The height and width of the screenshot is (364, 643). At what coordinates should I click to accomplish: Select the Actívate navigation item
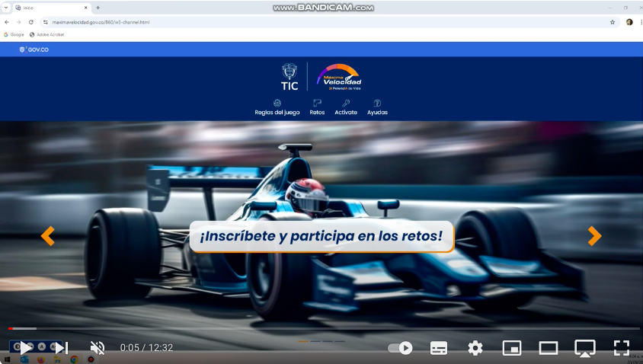pos(346,107)
